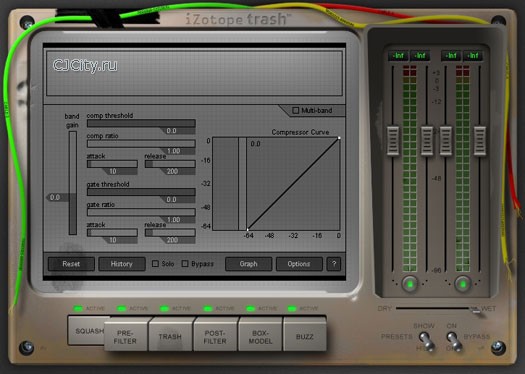Viewport: 525px width, 374px height.
Task: Click the gate threshold slider
Action: point(141,192)
